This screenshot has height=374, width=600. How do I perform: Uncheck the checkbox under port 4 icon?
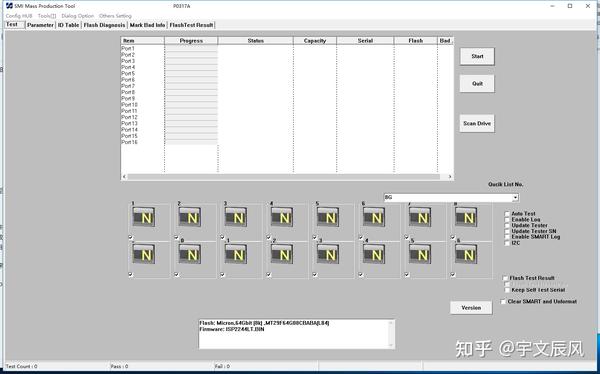[269, 237]
